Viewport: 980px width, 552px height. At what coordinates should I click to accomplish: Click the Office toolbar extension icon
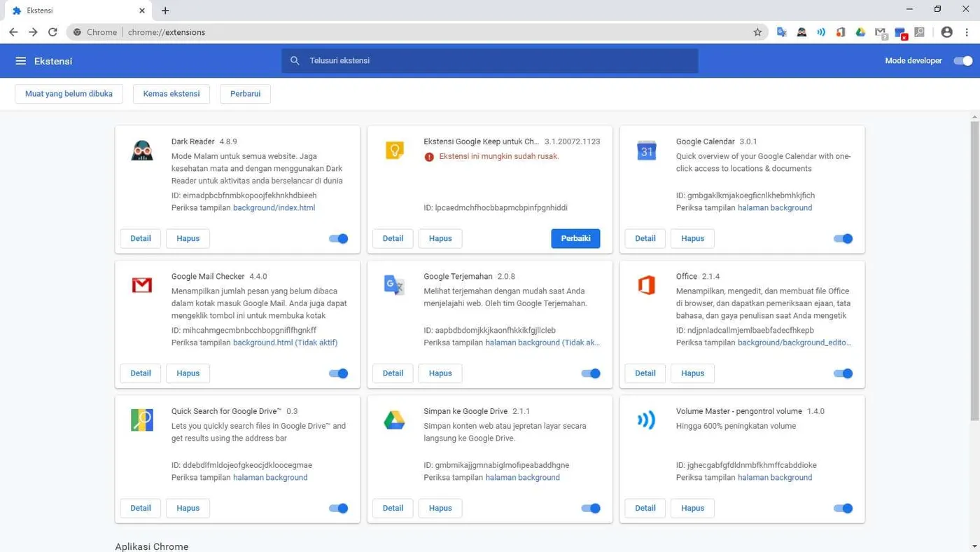(x=841, y=32)
